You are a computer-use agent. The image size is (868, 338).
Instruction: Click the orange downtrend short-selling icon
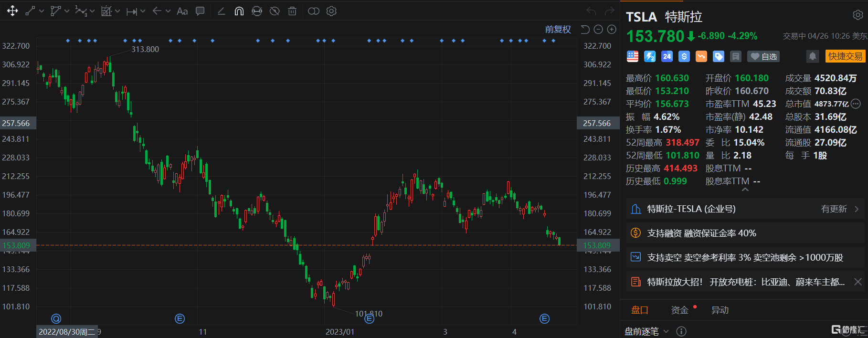coord(701,56)
